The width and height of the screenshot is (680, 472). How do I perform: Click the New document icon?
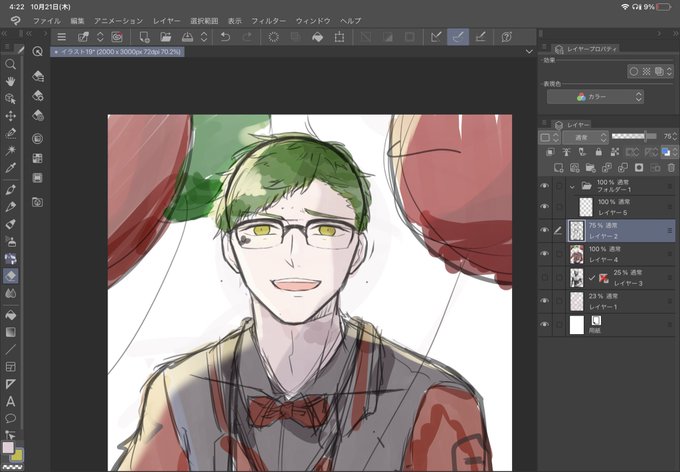point(144,37)
